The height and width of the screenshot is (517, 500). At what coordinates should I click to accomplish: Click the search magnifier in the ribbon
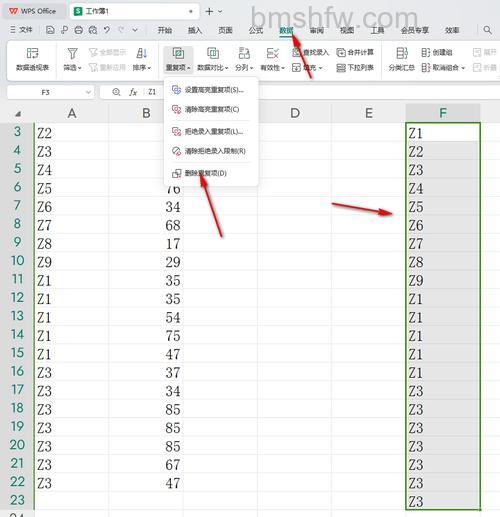coord(487,30)
